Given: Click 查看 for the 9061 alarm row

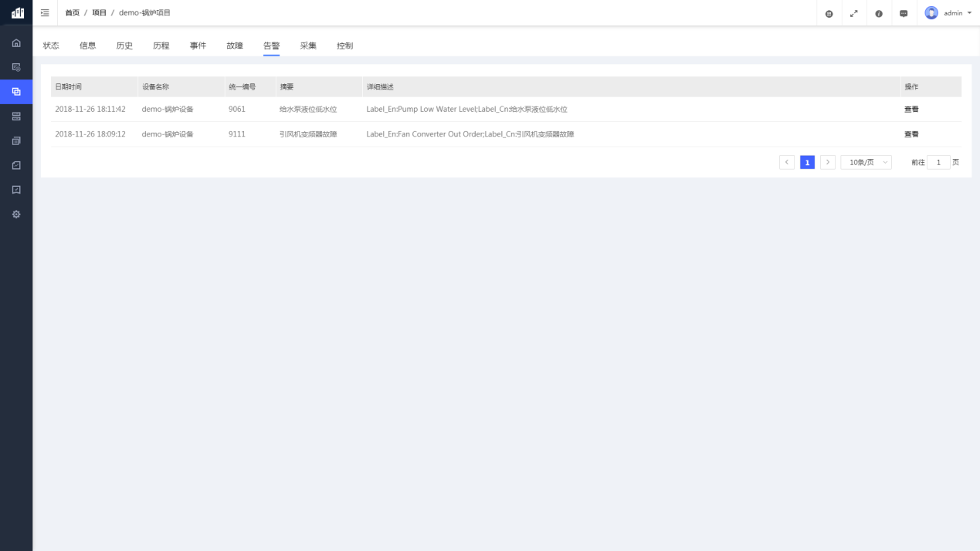Looking at the screenshot, I should tap(911, 110).
